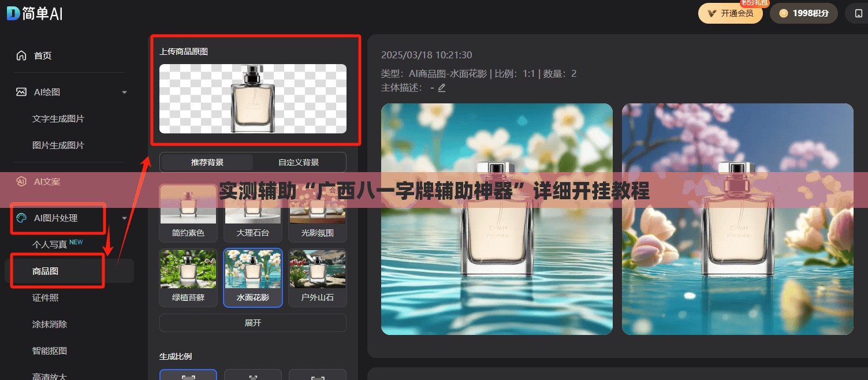Screen dimensions: 868x380
Task: Click the device icon at top right
Action: point(858,13)
